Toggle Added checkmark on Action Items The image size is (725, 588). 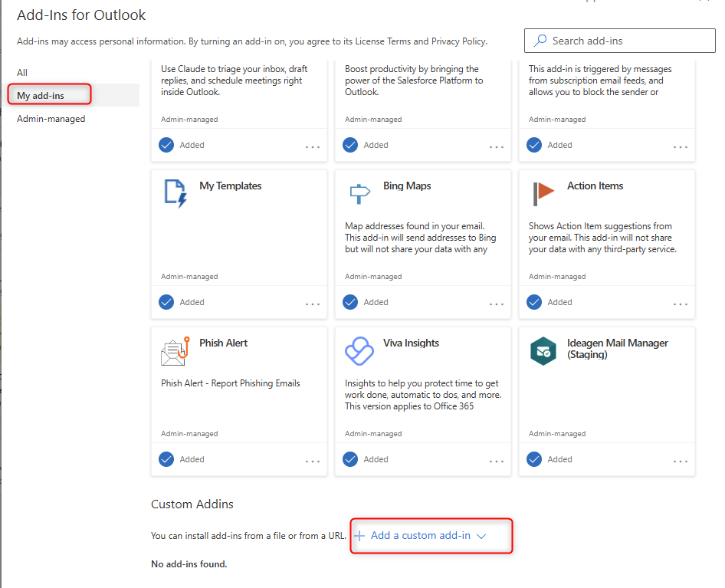tap(534, 302)
